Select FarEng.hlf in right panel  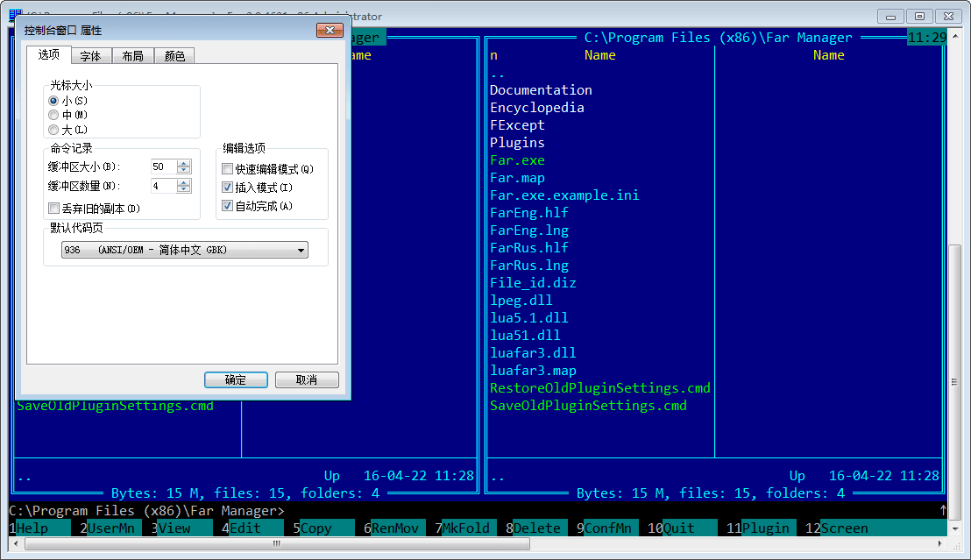tap(528, 212)
